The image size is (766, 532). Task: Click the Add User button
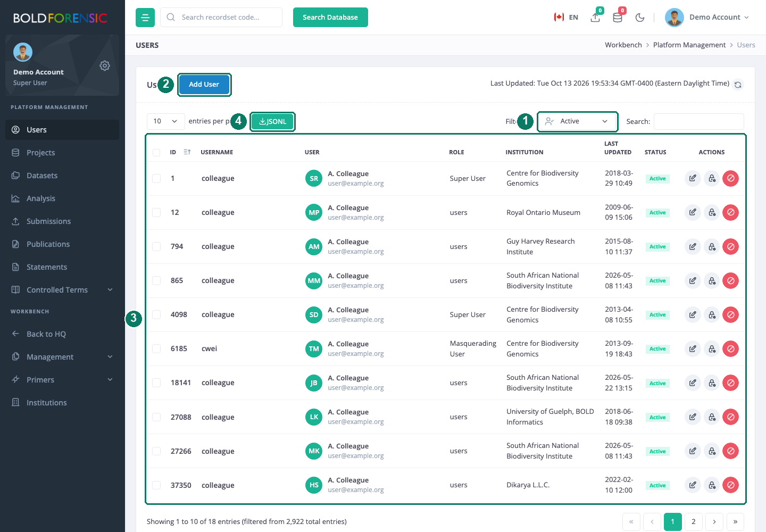(204, 85)
